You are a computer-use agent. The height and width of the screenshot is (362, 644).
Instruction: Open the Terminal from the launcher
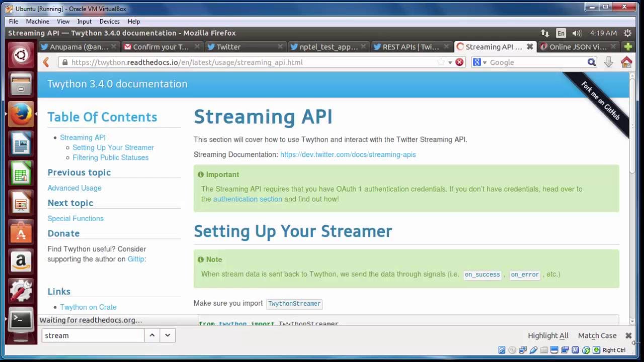21,319
